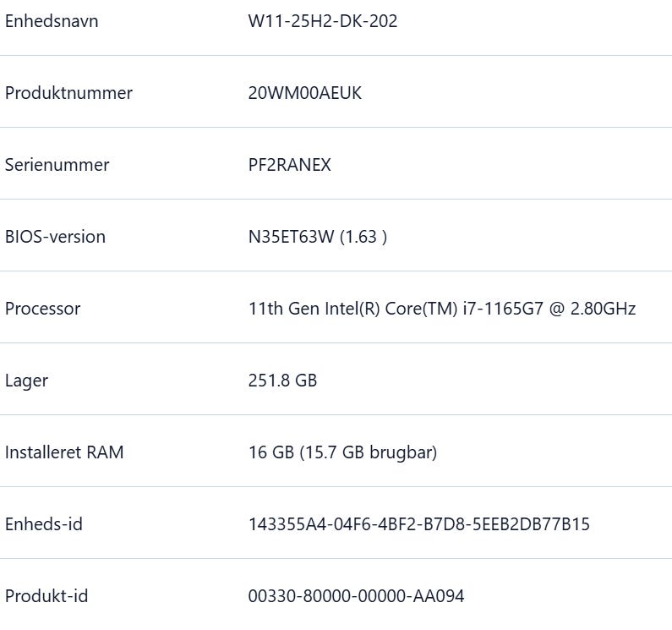
Task: Select the device ID starting 143355A4
Action: [418, 524]
